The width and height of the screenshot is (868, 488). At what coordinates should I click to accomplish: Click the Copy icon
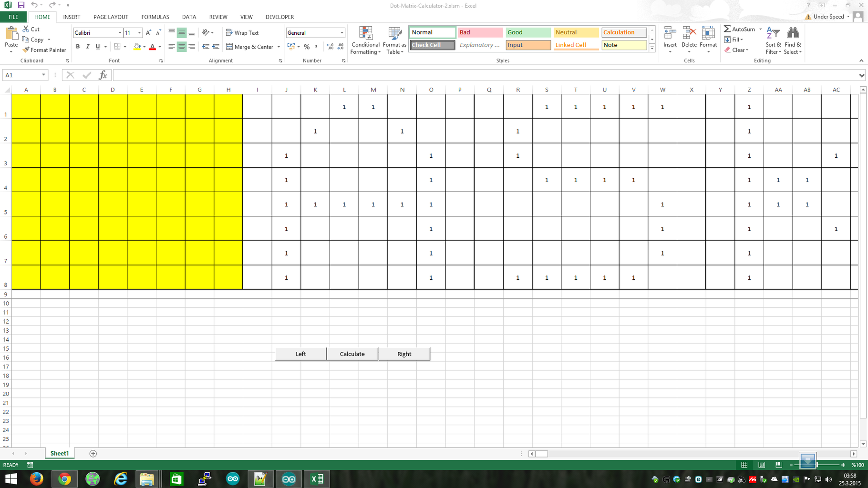click(x=26, y=40)
